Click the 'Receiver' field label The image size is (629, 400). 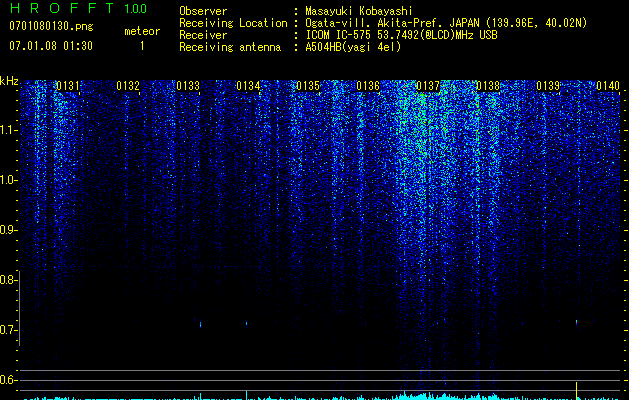click(x=203, y=35)
